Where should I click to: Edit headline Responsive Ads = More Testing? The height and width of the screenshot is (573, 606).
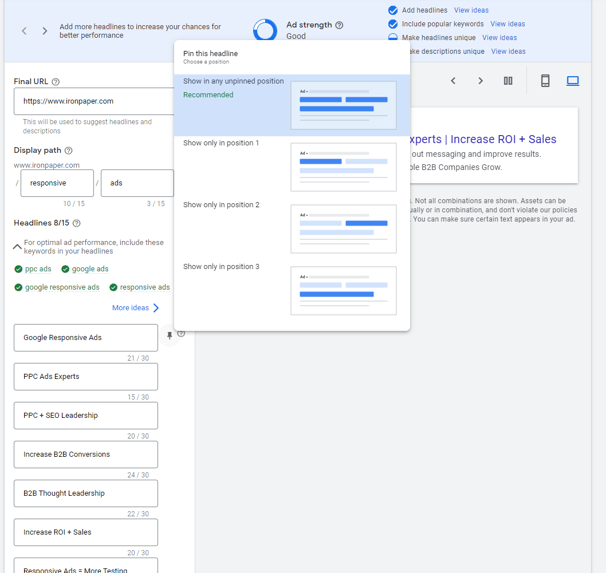[x=86, y=566]
